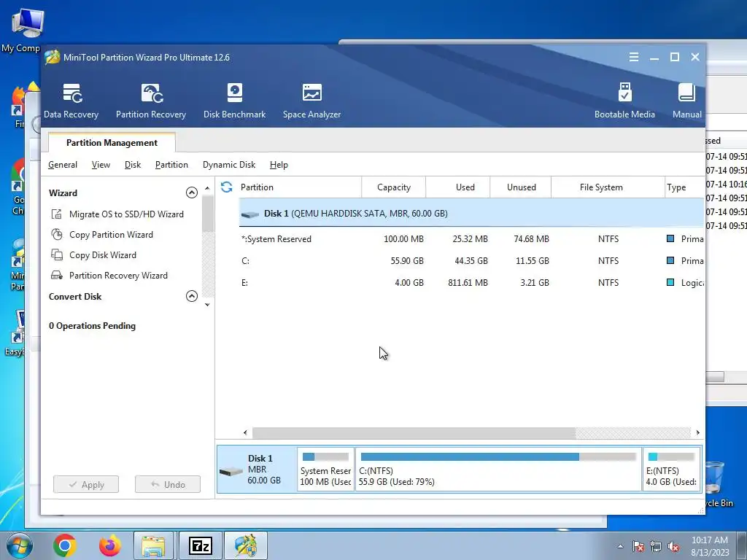Select the System Reserved partition row
This screenshot has width=747, height=560.
(472, 239)
